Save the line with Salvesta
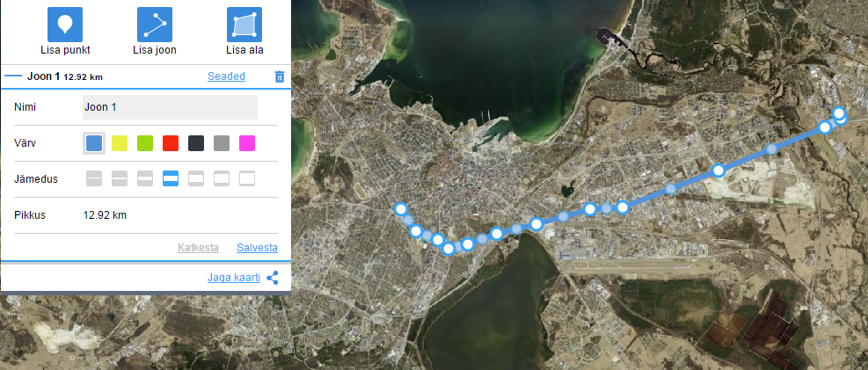 point(257,248)
